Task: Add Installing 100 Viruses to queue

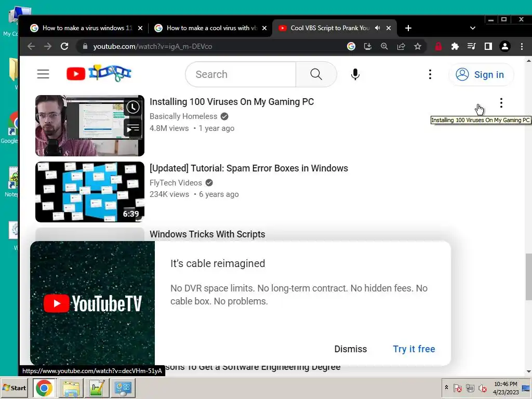Action: [x=133, y=129]
